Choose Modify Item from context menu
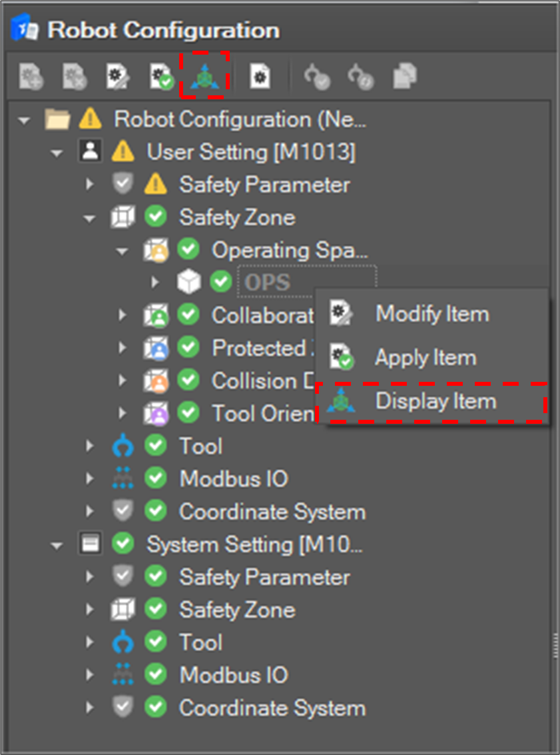 coord(431,313)
